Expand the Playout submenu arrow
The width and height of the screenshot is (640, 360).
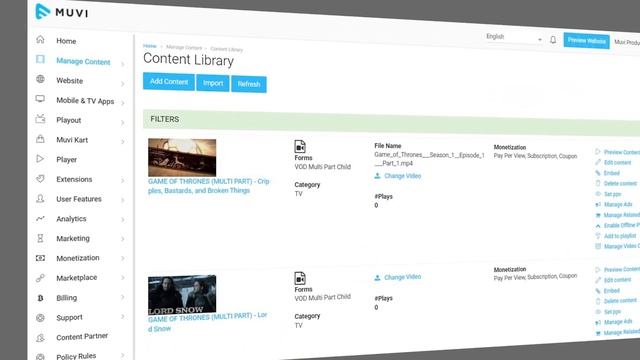tap(122, 122)
